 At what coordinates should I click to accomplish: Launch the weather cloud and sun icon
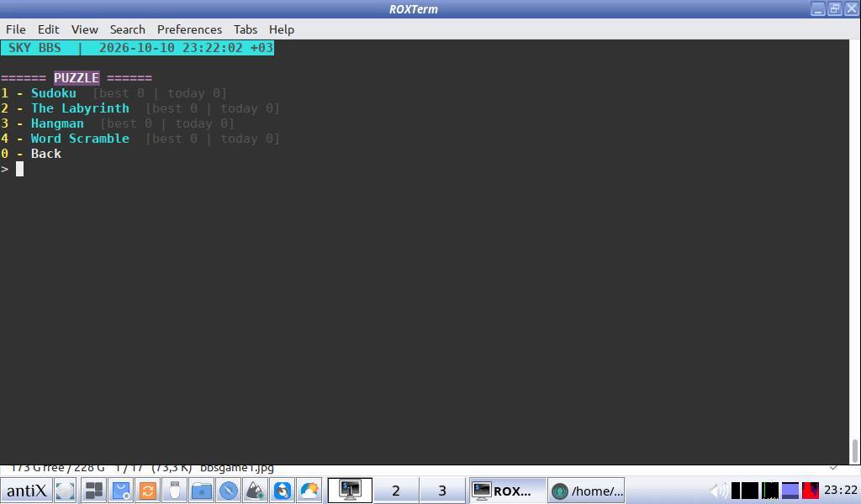click(309, 491)
